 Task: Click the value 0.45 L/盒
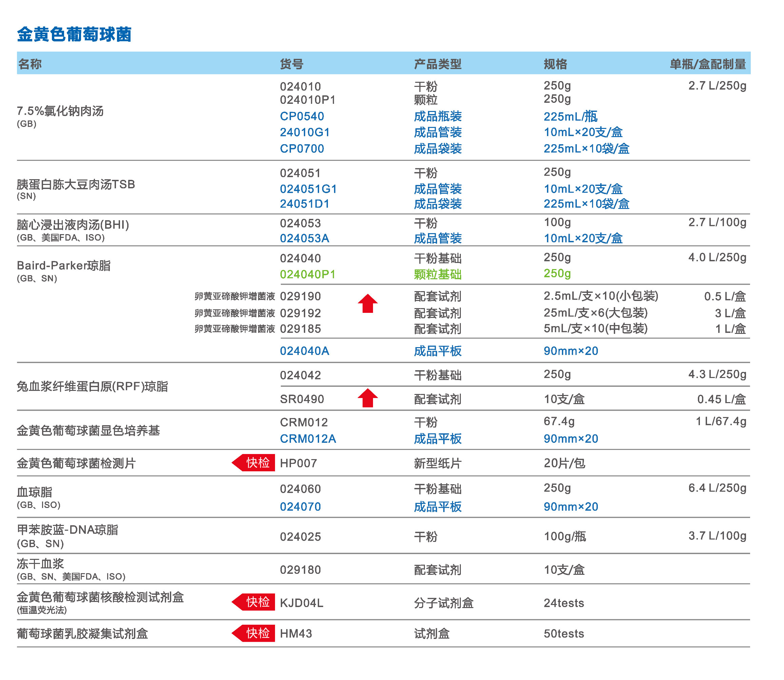pyautogui.click(x=722, y=399)
